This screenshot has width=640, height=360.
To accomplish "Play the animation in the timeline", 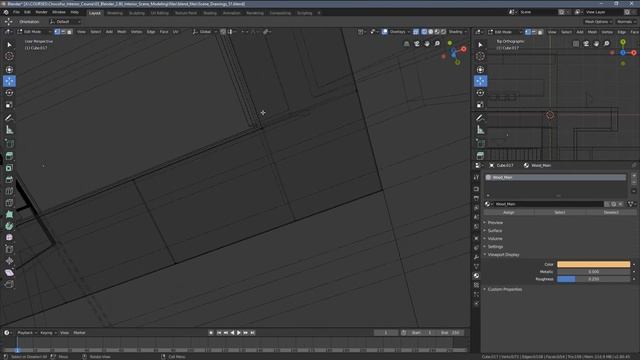I will coord(239,333).
